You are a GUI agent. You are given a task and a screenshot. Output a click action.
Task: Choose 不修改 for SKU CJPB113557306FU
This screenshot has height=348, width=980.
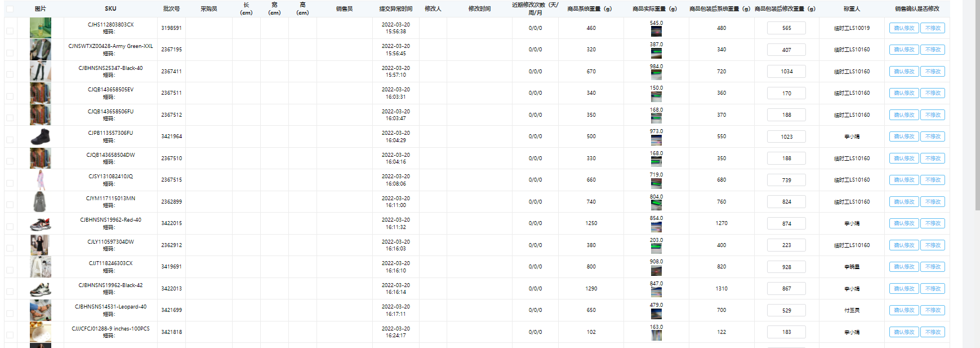point(933,136)
